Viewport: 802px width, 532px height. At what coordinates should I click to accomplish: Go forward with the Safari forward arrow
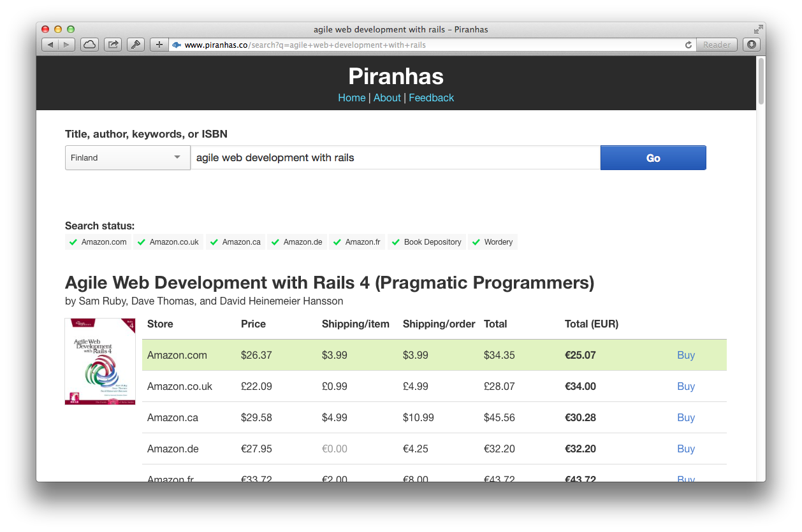point(67,45)
